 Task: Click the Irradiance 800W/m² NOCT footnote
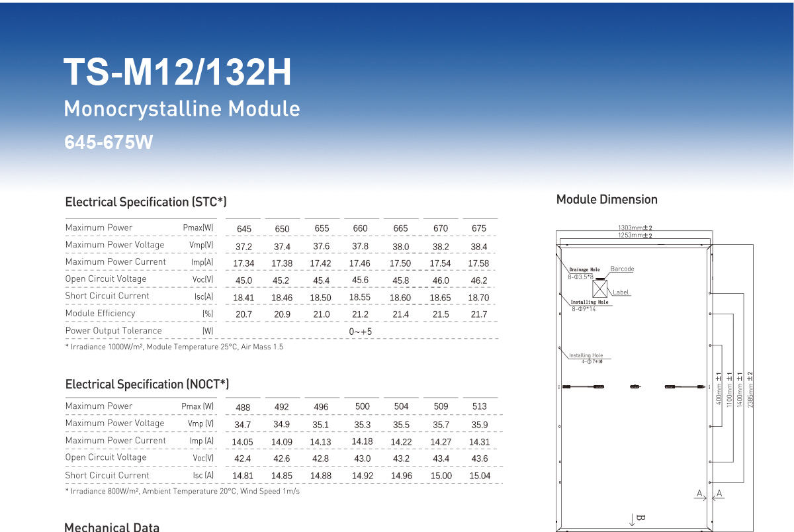182,491
